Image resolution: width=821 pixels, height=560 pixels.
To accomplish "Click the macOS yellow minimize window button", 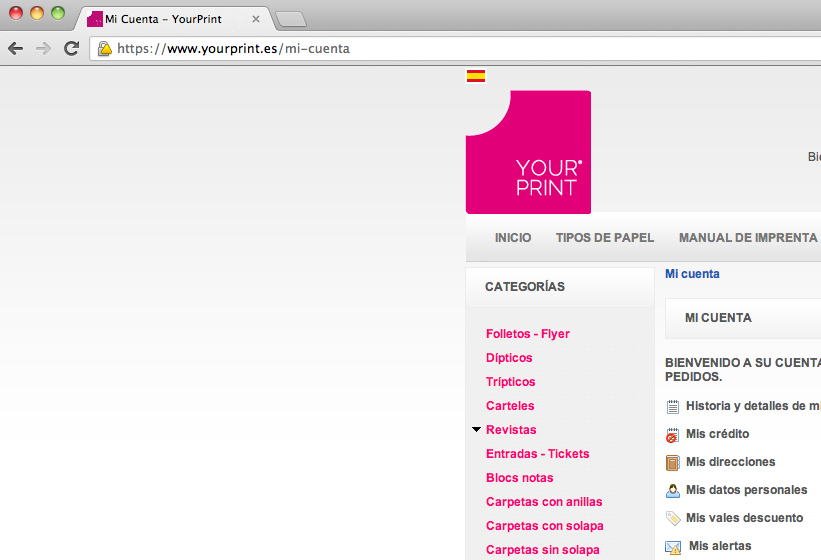I will [x=37, y=13].
